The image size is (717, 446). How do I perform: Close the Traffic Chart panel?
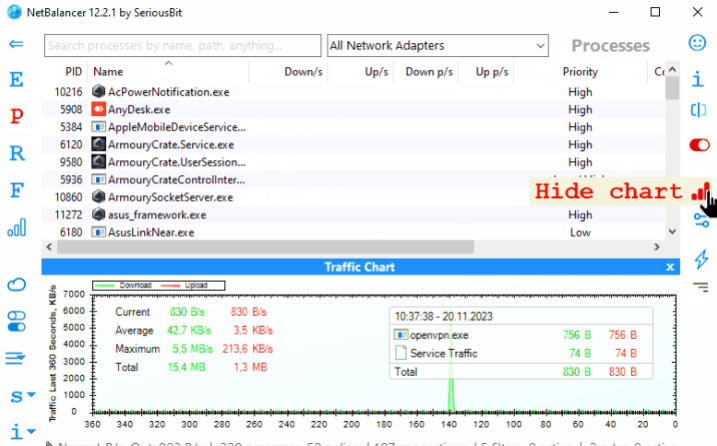670,267
